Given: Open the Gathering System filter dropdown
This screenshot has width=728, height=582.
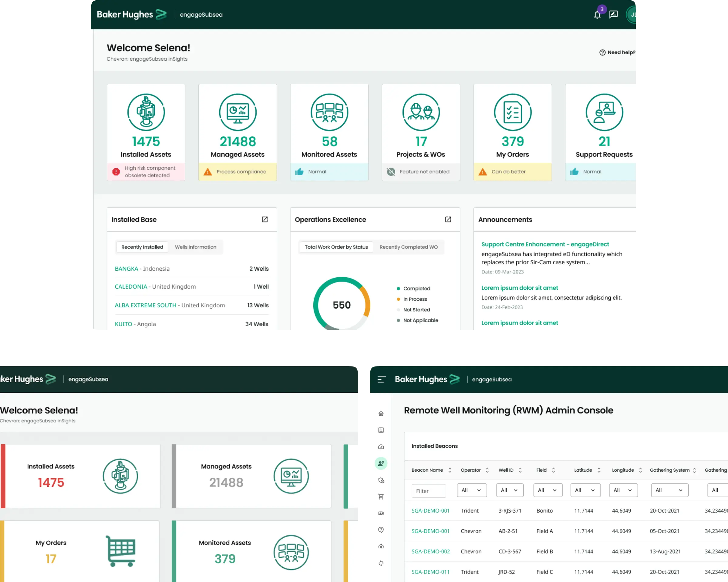Looking at the screenshot, I should pos(669,490).
